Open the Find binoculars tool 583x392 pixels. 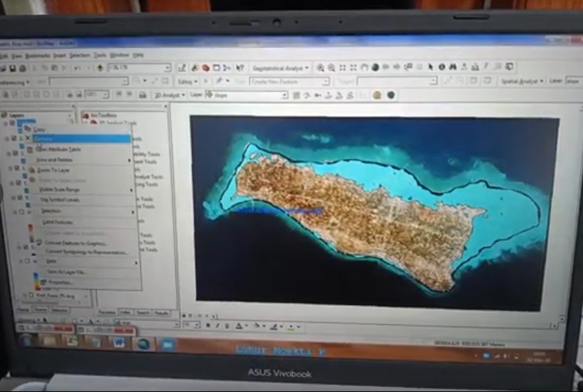click(x=453, y=67)
